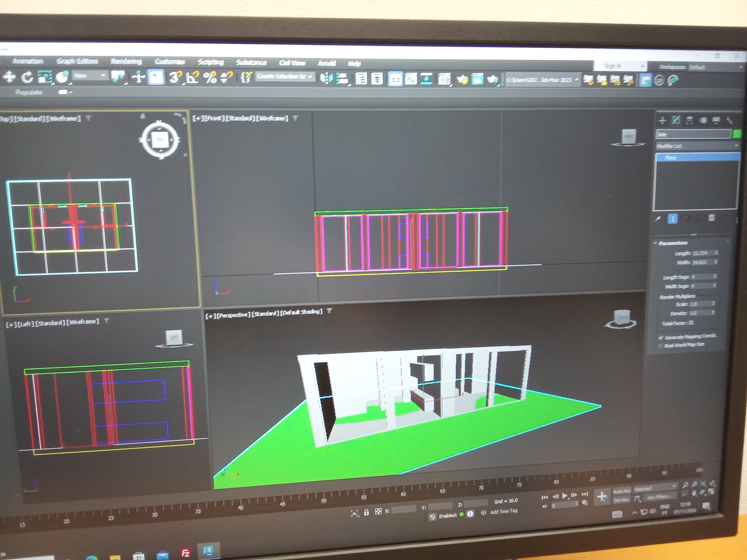This screenshot has height=560, width=747.
Task: Toggle Real-World Map Size checkbox
Action: (660, 346)
